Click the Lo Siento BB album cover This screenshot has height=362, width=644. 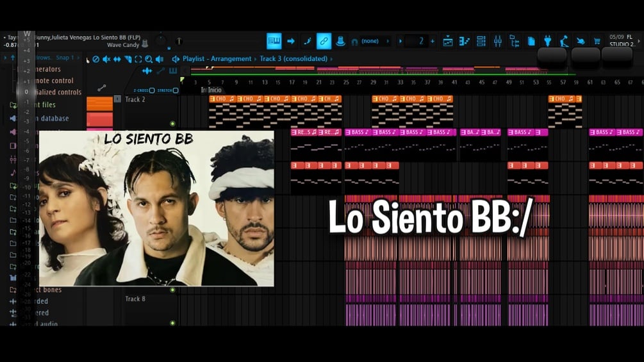click(x=156, y=208)
